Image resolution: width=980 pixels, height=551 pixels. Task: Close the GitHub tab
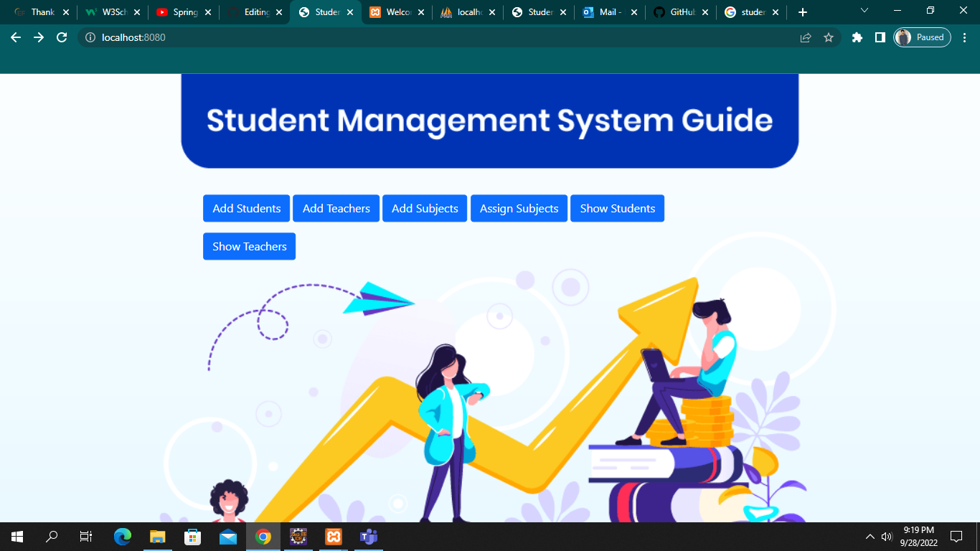[705, 12]
